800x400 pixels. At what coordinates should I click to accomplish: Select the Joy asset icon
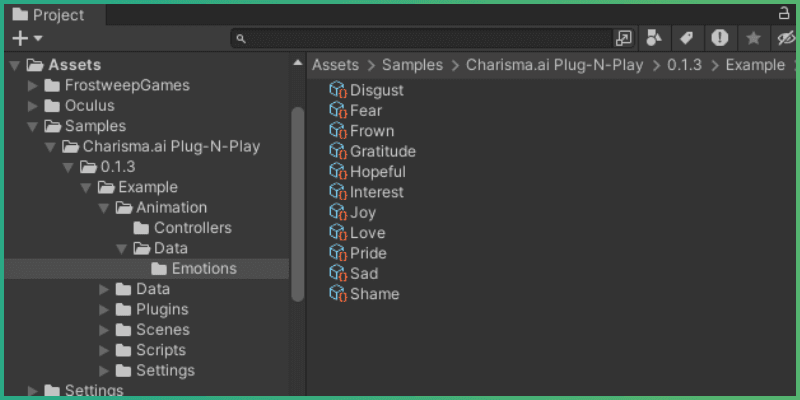coord(337,212)
